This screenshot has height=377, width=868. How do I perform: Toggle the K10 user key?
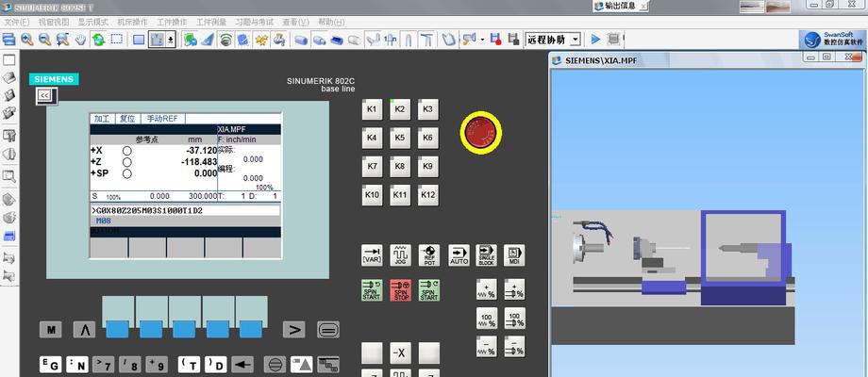(x=372, y=195)
